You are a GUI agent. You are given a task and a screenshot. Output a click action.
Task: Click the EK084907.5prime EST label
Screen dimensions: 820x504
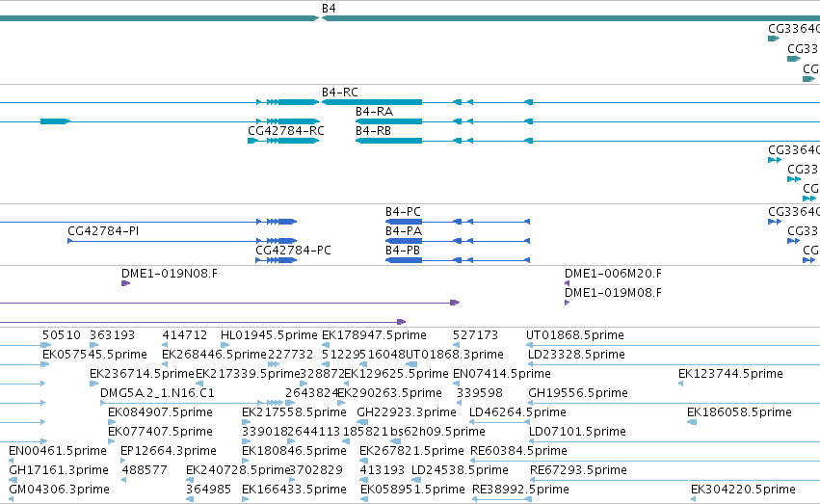(160, 412)
